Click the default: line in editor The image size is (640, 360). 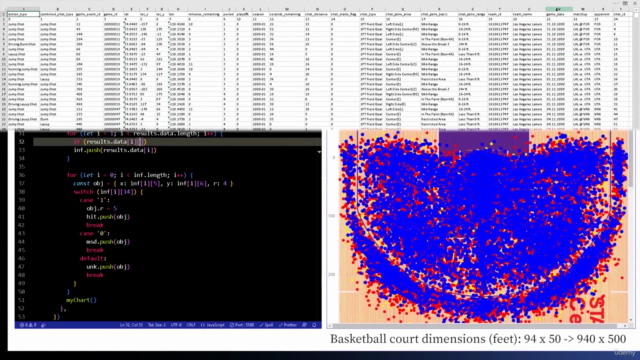pyautogui.click(x=93, y=258)
